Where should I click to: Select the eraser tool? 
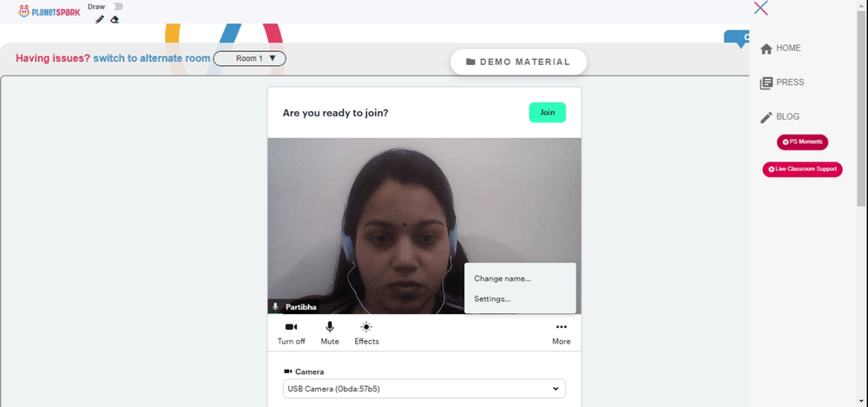[x=115, y=19]
